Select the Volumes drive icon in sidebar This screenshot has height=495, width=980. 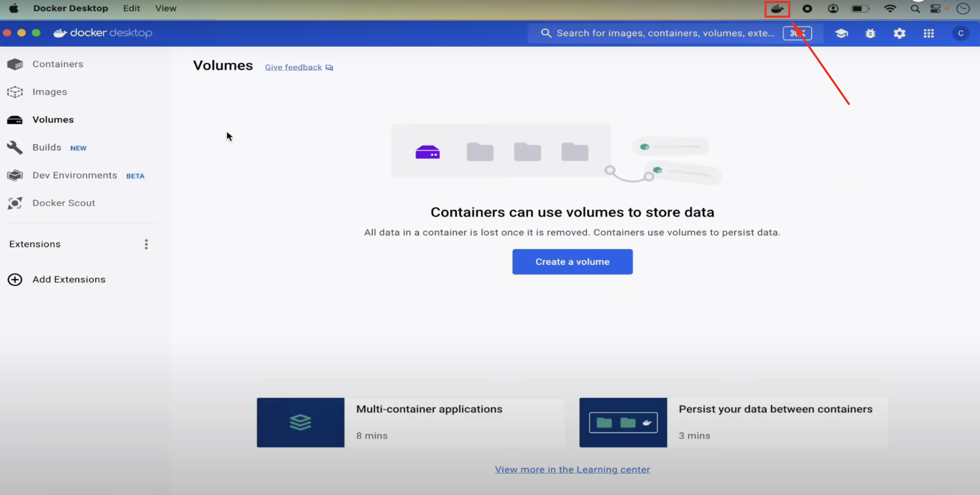click(15, 120)
